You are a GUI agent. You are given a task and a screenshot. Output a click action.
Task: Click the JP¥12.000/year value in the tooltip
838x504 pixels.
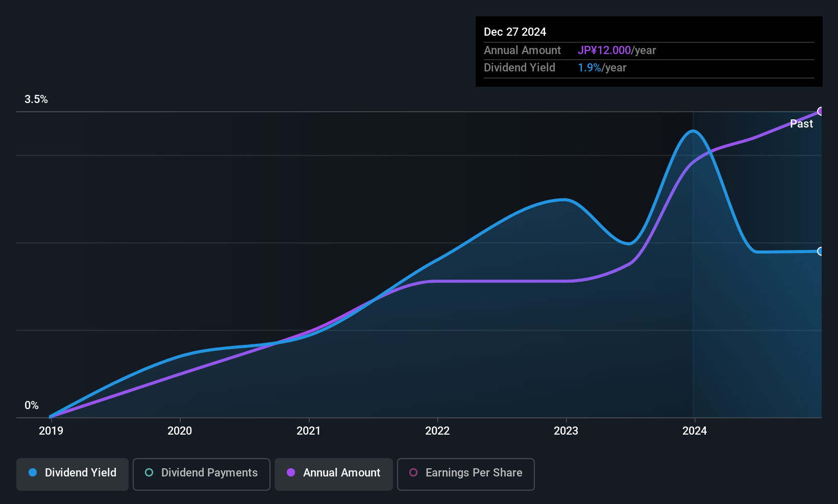617,51
